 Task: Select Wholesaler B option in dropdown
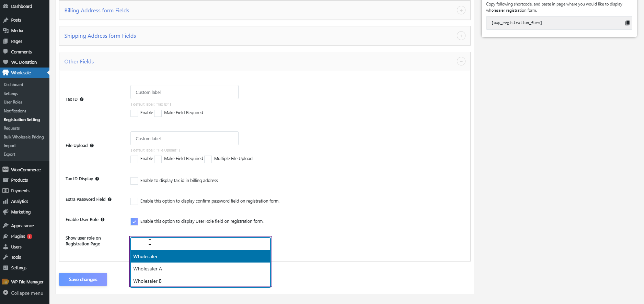(x=200, y=281)
